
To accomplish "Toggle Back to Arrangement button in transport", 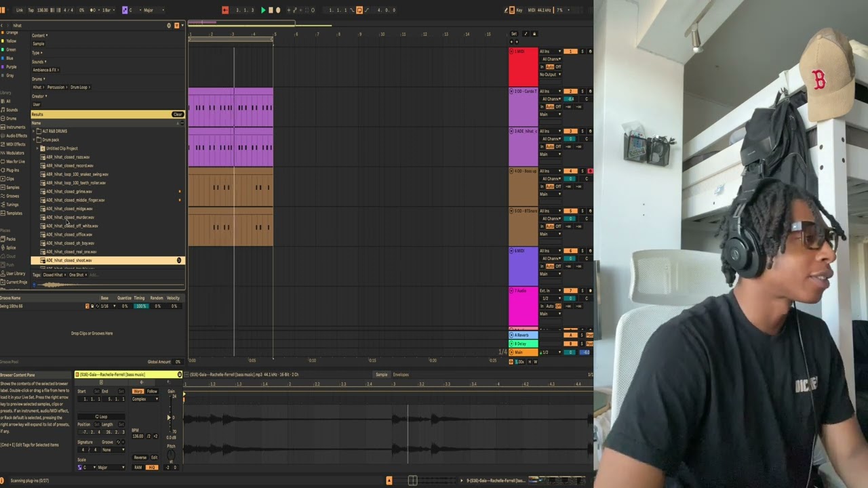I will (225, 10).
